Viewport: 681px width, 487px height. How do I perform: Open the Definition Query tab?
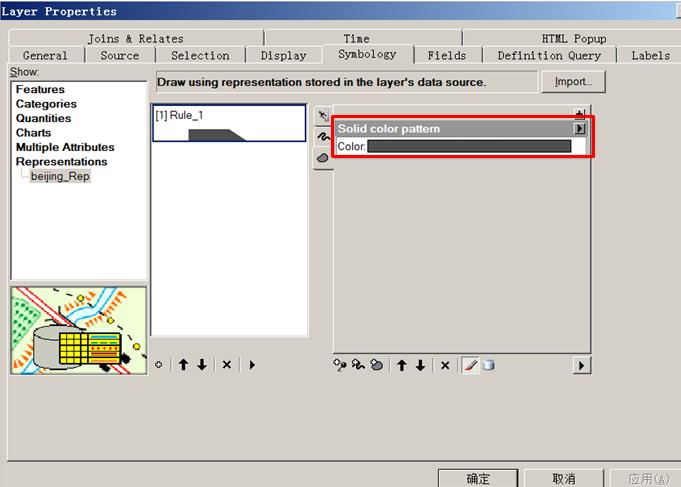[549, 55]
